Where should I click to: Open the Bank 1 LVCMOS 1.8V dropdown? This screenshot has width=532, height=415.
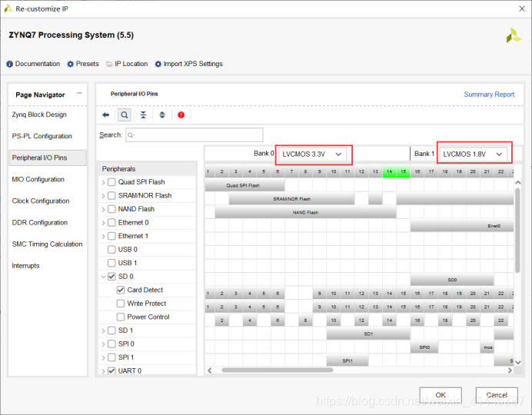tap(474, 154)
